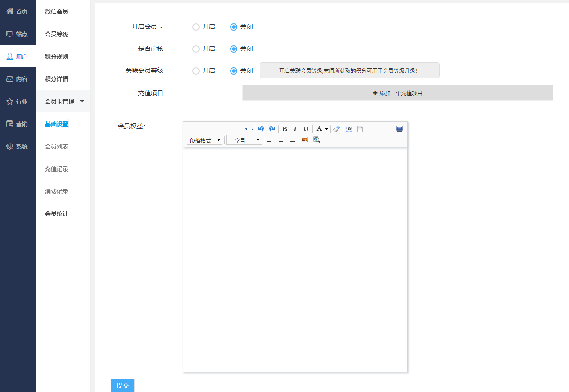The width and height of the screenshot is (569, 392).
Task: Click the eraser clear formatting icon
Action: click(337, 129)
